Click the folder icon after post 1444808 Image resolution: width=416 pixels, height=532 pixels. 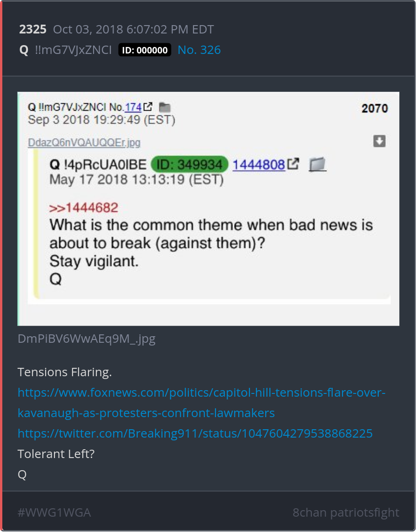click(317, 164)
